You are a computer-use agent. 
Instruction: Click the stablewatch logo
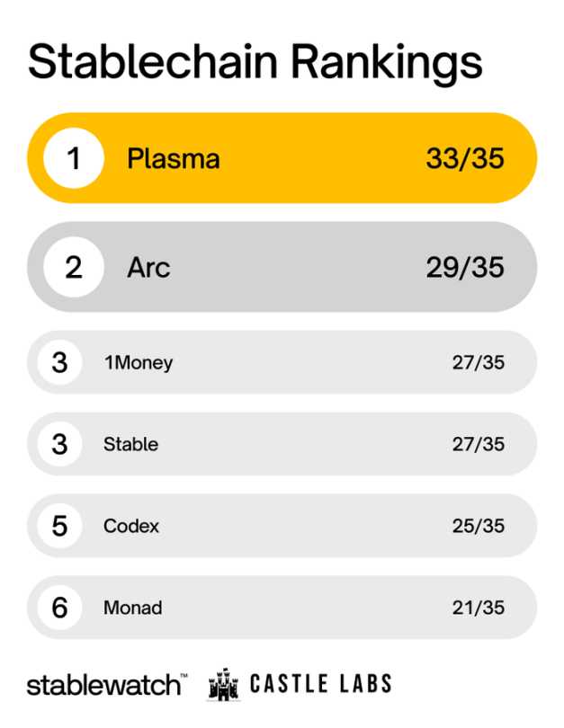[106, 685]
